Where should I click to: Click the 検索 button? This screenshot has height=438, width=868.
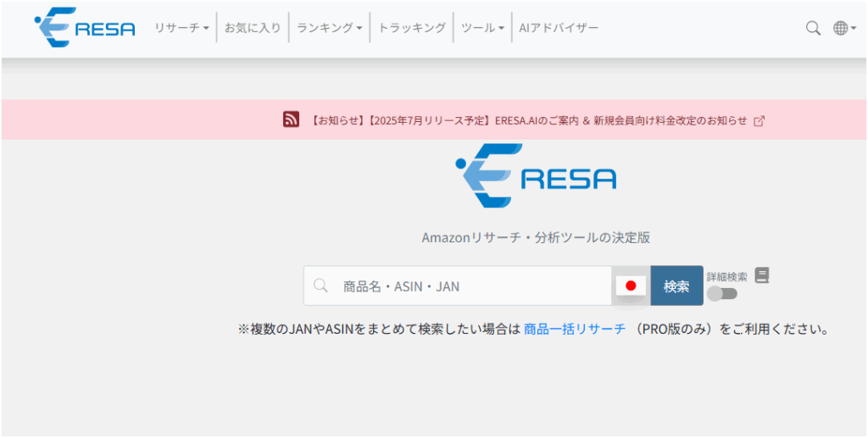pos(676,286)
